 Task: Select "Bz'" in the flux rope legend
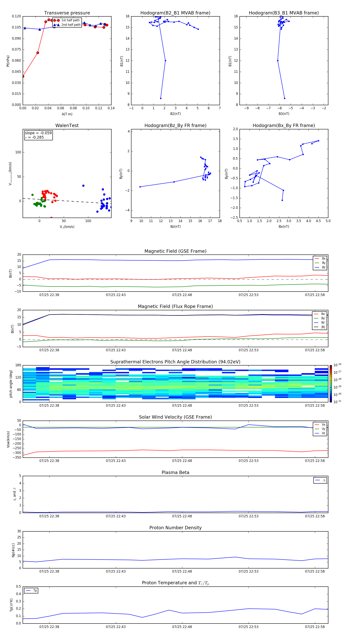click(320, 323)
